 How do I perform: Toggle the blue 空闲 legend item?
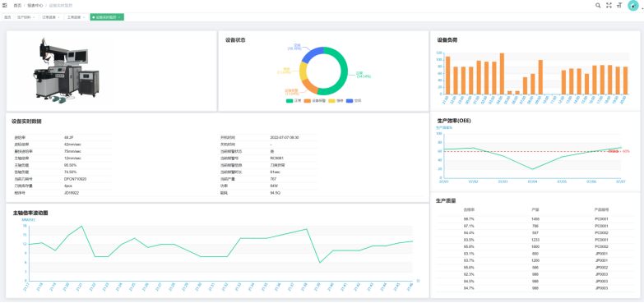354,100
